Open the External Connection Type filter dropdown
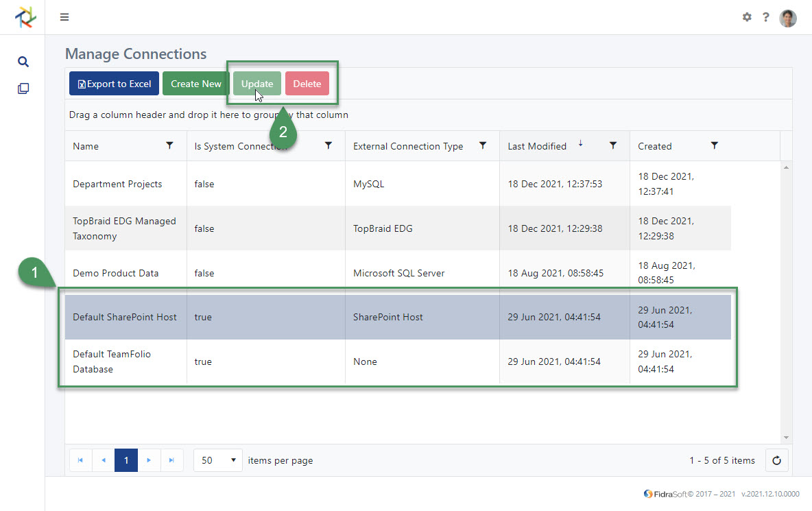 [x=483, y=146]
